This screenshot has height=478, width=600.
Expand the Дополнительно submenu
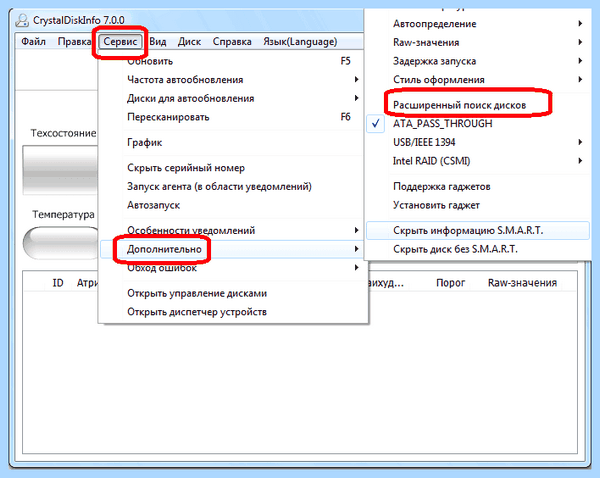233,249
